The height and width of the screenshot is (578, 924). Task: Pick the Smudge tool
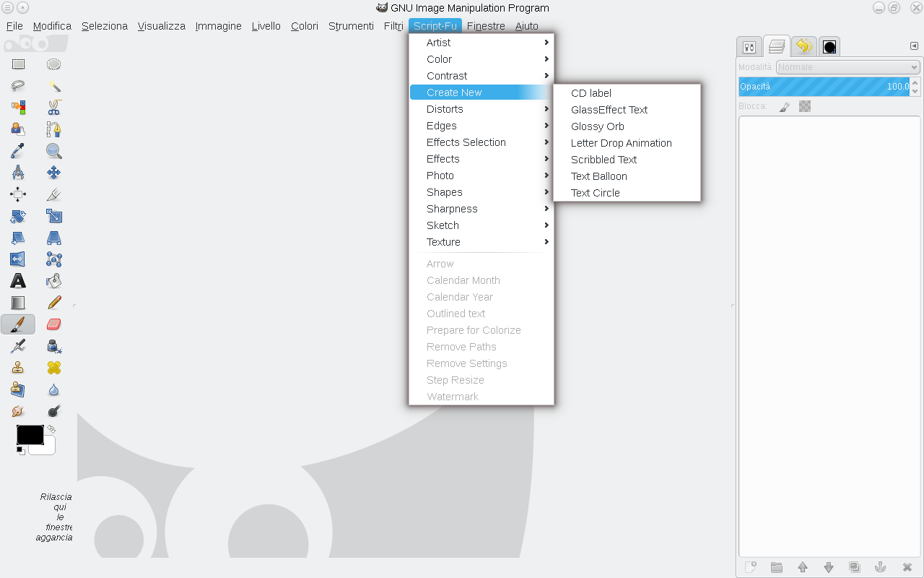[x=18, y=411]
